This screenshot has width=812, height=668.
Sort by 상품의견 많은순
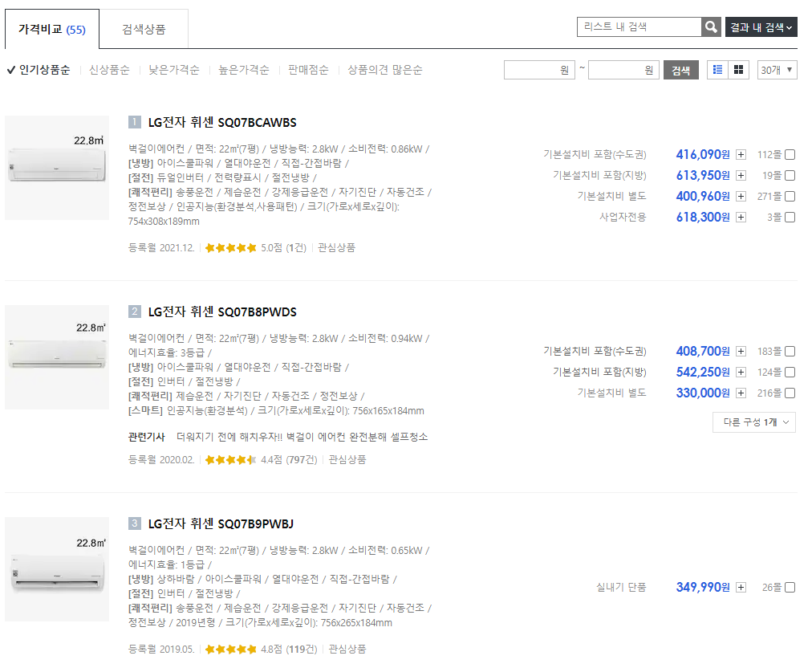click(x=385, y=69)
